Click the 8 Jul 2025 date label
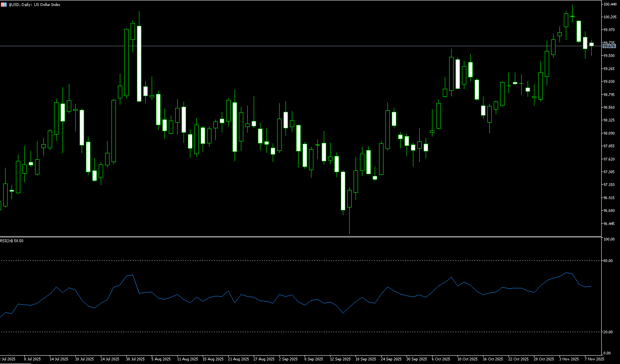This screenshot has height=364, width=620. [33, 359]
